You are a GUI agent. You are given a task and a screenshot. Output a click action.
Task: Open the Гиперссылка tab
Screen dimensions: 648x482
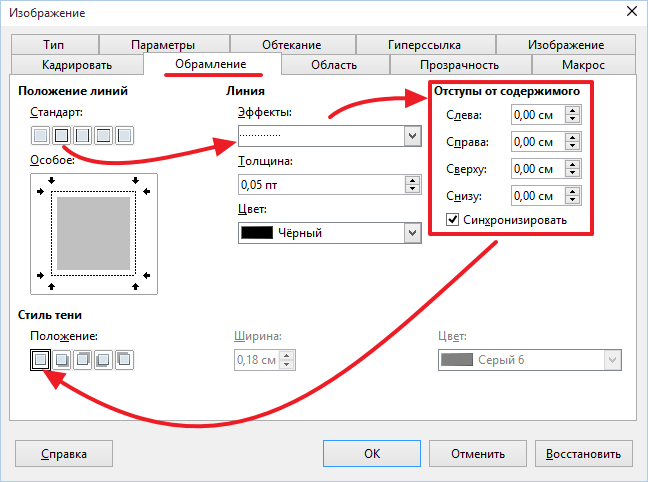click(425, 44)
